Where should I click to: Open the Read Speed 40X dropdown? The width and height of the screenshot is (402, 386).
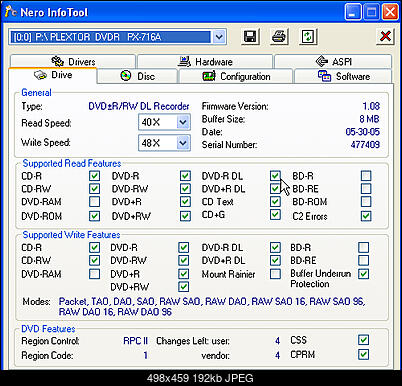(x=183, y=122)
